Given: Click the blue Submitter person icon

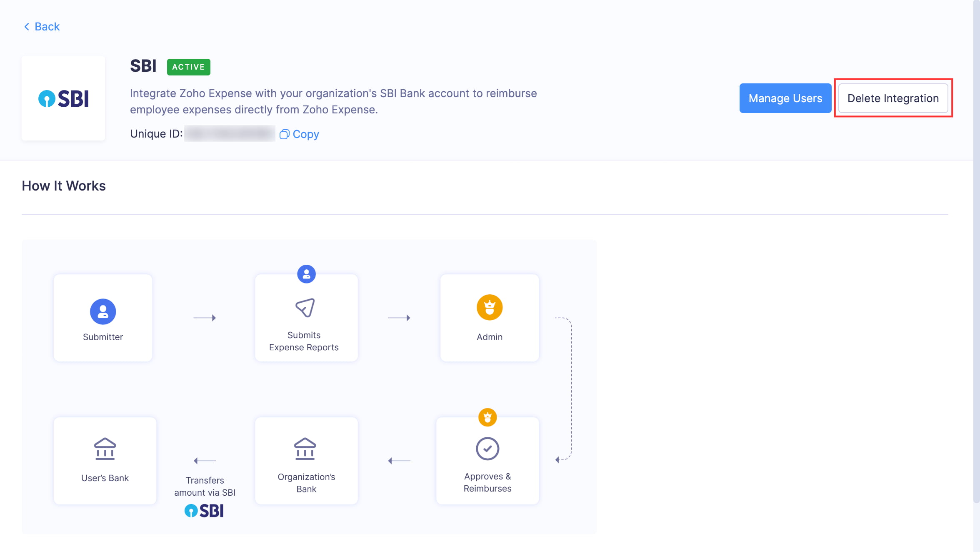Looking at the screenshot, I should tap(103, 311).
